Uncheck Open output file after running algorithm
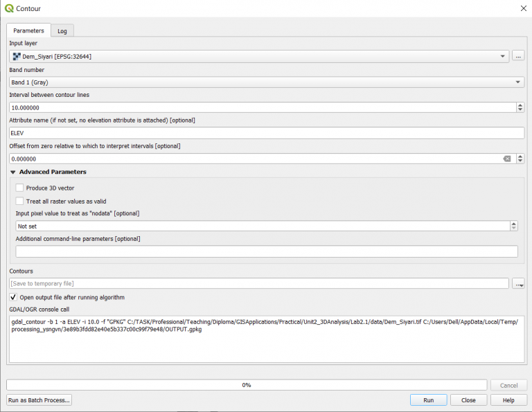Image resolution: width=532 pixels, height=412 pixels. point(13,297)
